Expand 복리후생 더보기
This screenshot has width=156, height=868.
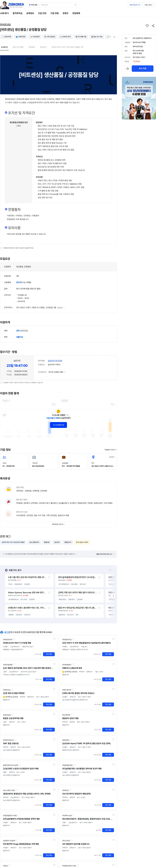58,524
